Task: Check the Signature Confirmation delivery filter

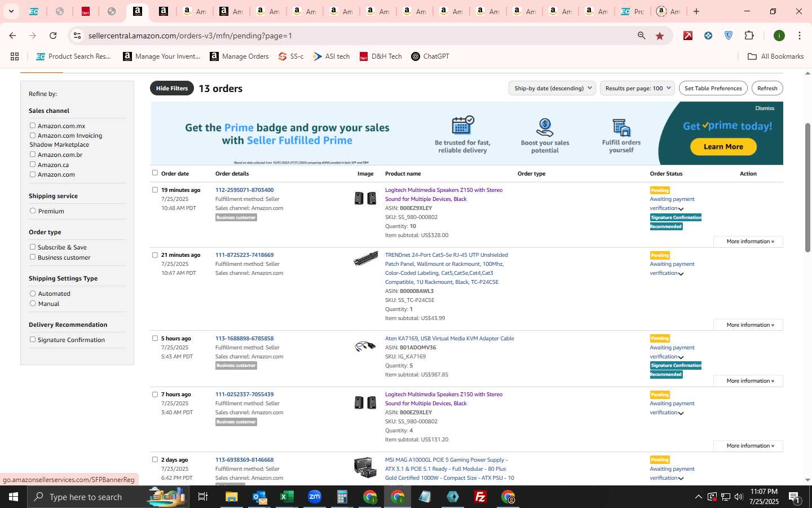Action: pyautogui.click(x=33, y=339)
